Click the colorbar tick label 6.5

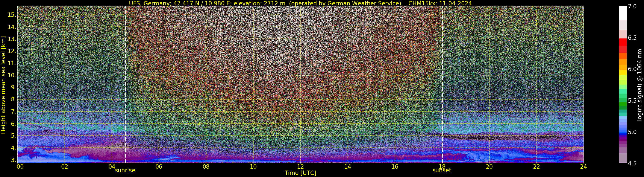click(632, 38)
